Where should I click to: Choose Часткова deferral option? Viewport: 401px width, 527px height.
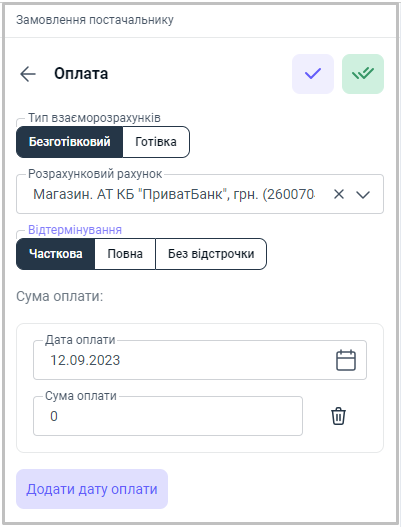pos(55,254)
